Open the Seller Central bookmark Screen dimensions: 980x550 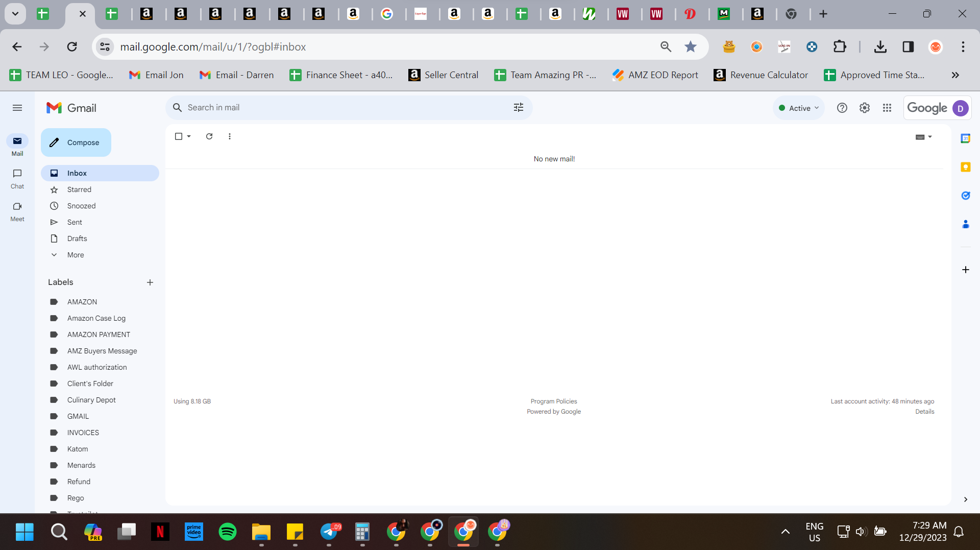coord(444,75)
